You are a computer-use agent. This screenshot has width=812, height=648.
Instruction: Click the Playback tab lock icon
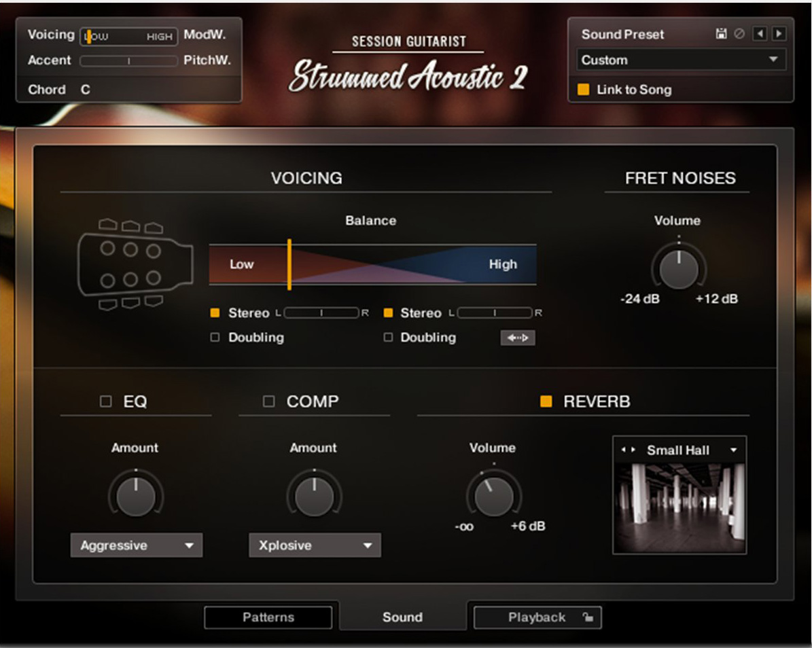point(587,617)
